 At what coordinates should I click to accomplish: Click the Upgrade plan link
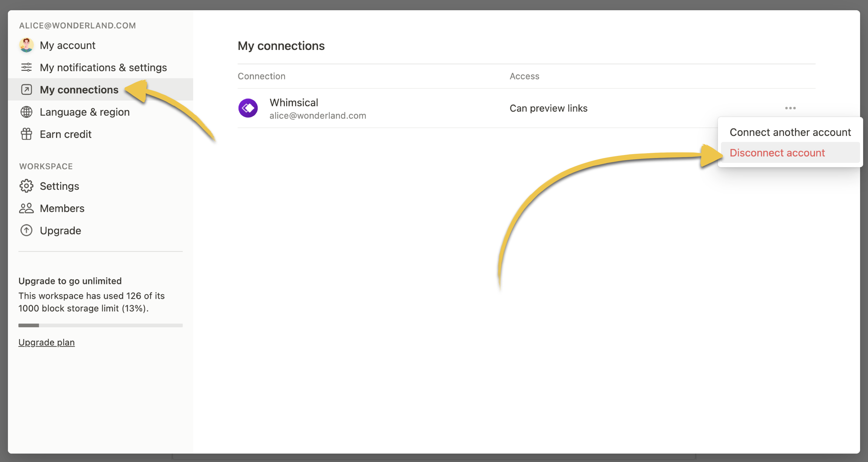coord(47,342)
